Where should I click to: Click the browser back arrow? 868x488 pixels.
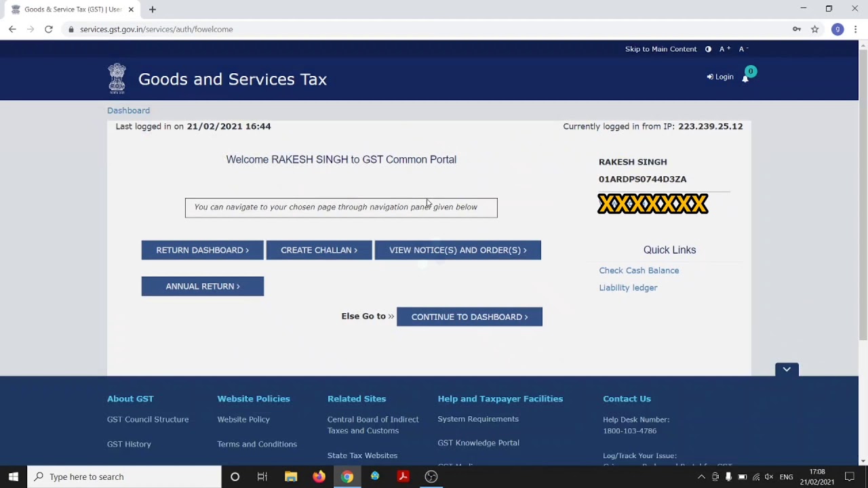click(x=12, y=29)
